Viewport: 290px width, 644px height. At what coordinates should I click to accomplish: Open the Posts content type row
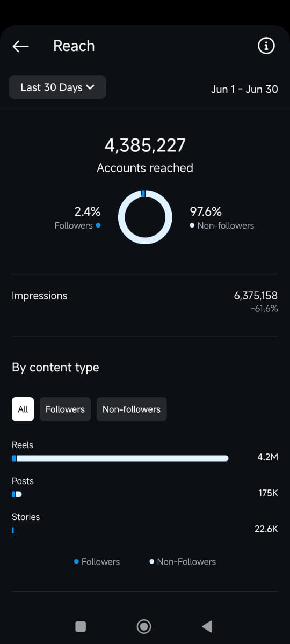(x=145, y=488)
